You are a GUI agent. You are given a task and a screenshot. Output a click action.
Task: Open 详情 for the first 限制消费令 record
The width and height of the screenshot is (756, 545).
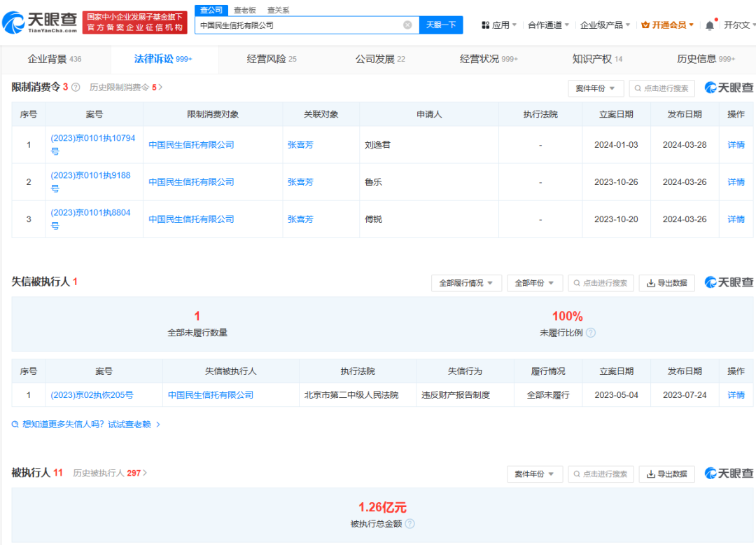tap(736, 144)
